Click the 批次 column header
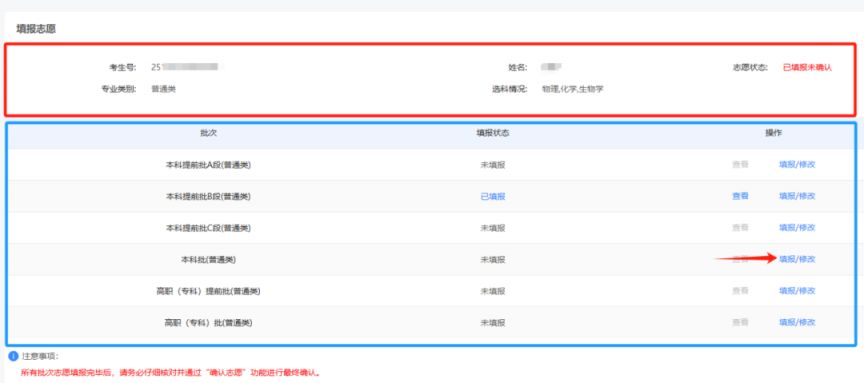 click(208, 133)
